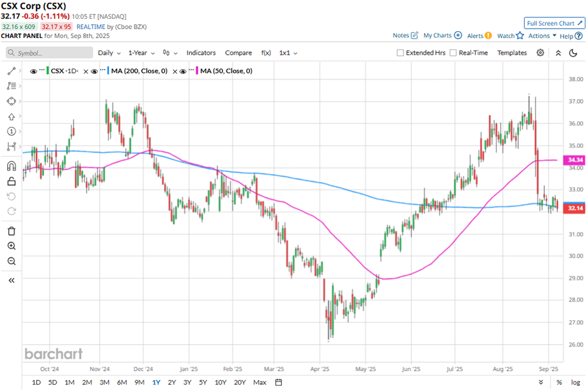Add CSX to watchlist star
Image resolution: width=586 pixels, height=392 pixels.
tap(520, 36)
